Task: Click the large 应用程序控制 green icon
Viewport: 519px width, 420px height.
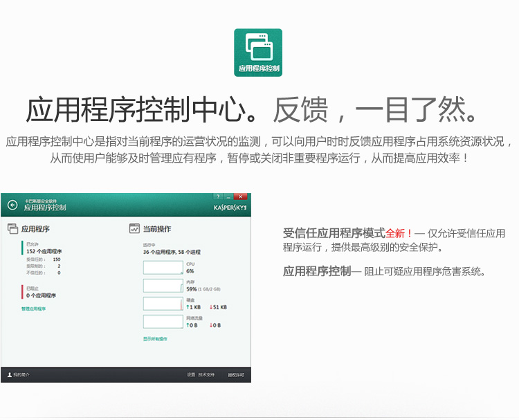Action: (258, 53)
